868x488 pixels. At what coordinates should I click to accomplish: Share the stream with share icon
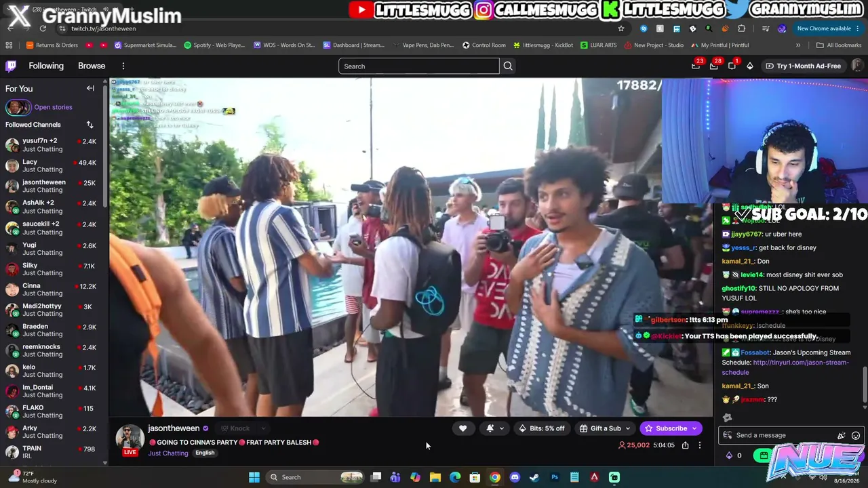[x=686, y=445]
